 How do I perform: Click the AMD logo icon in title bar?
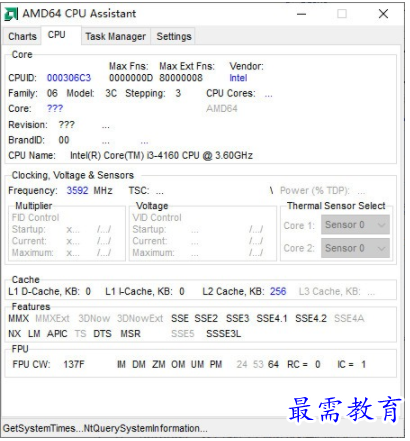tap(11, 14)
